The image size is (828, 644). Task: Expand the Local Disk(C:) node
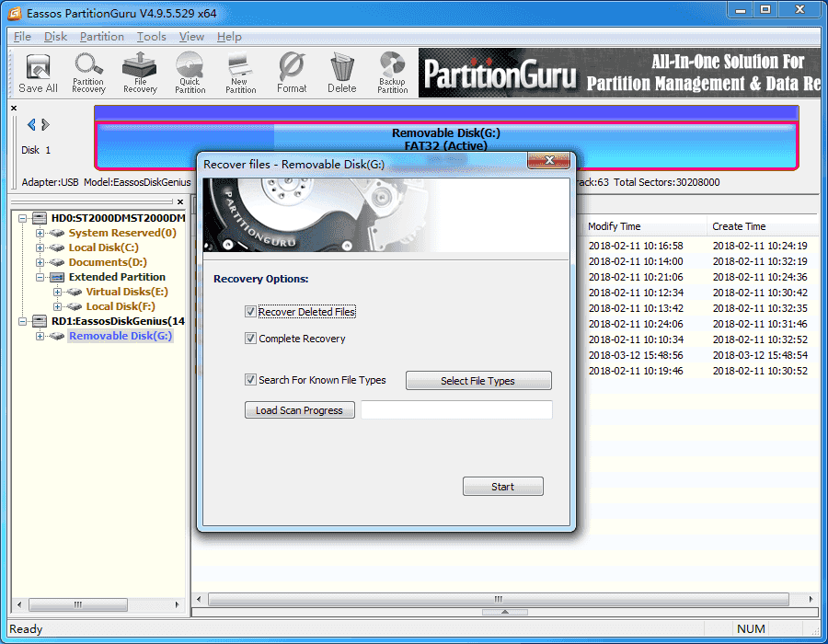[x=40, y=247]
